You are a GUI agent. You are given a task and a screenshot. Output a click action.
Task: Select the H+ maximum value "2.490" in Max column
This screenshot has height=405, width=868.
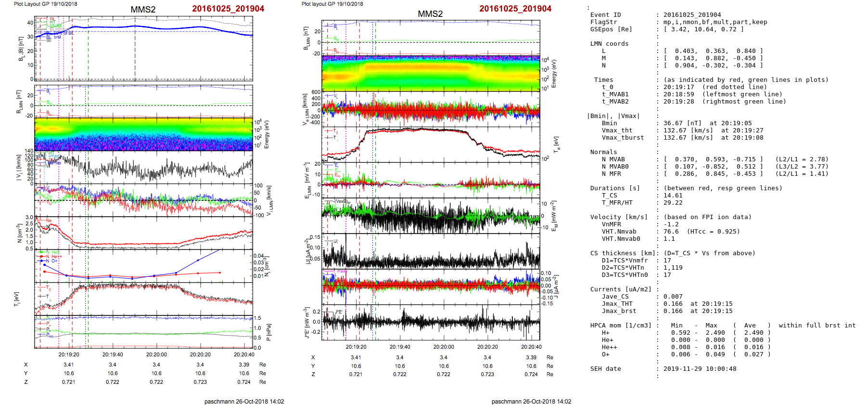(x=715, y=333)
